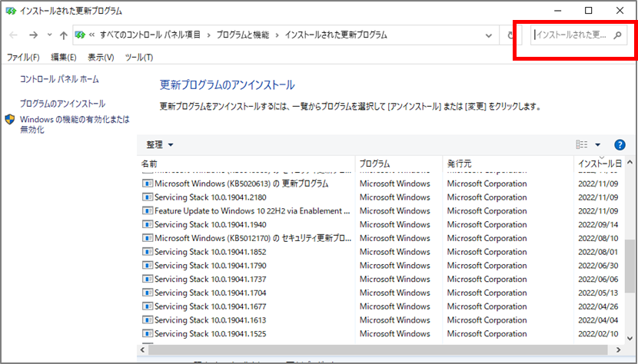Click the icon of Servicing Stack 10.0.19041.1704
The height and width of the screenshot is (364, 638).
tap(148, 293)
